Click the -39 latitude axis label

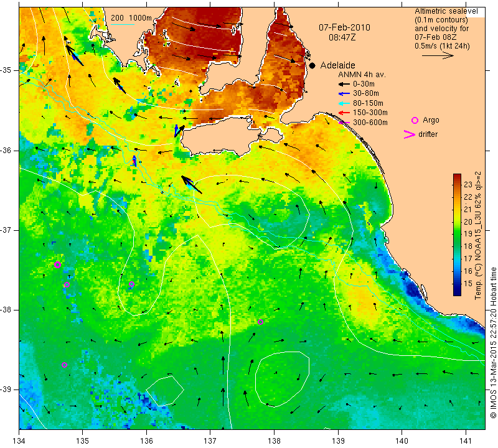[6, 390]
